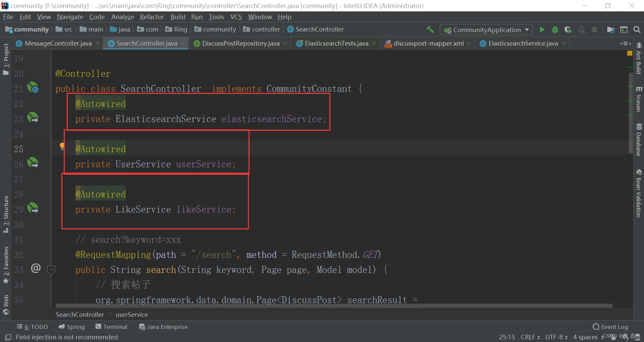Open the Web tool window
Image resolution: width=644 pixels, height=342 pixels.
coord(6,305)
